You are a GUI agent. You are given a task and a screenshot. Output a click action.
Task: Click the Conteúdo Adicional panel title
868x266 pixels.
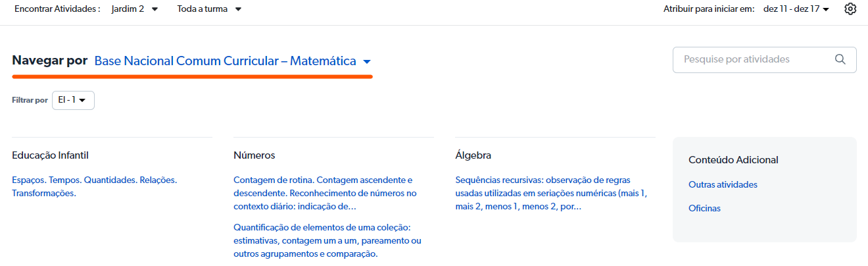pos(733,160)
